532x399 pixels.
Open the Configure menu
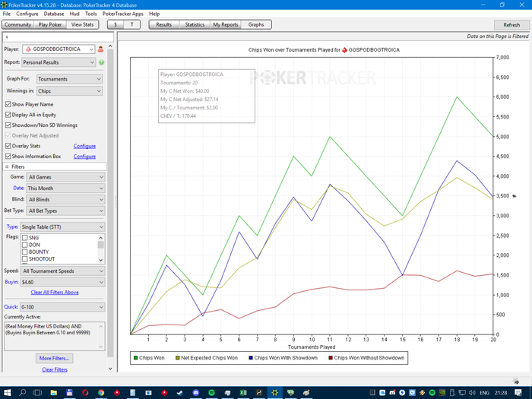click(27, 14)
